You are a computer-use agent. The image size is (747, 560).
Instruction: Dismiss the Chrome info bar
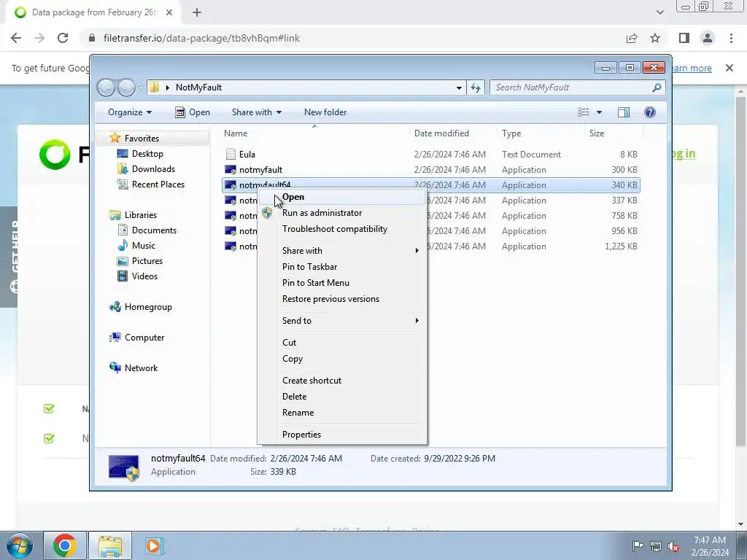click(x=729, y=68)
